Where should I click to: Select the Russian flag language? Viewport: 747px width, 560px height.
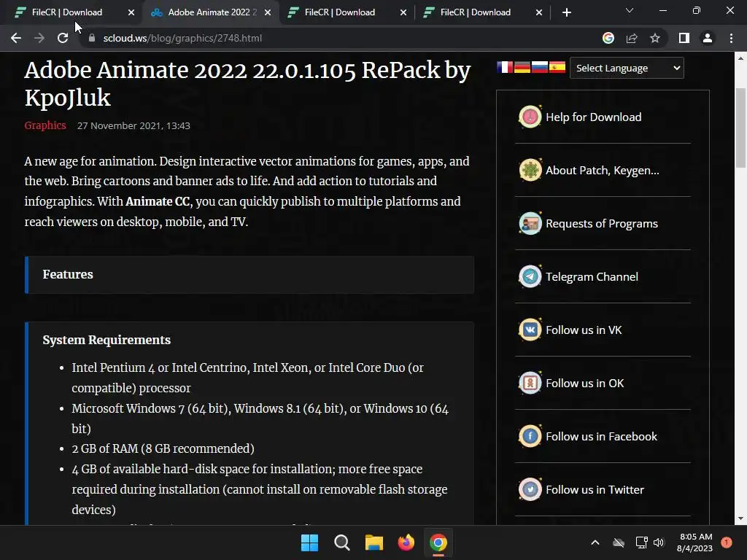[x=539, y=67]
